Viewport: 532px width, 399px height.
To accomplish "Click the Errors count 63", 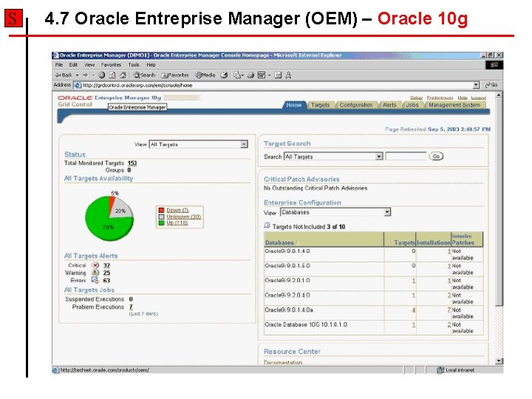I will [106, 280].
